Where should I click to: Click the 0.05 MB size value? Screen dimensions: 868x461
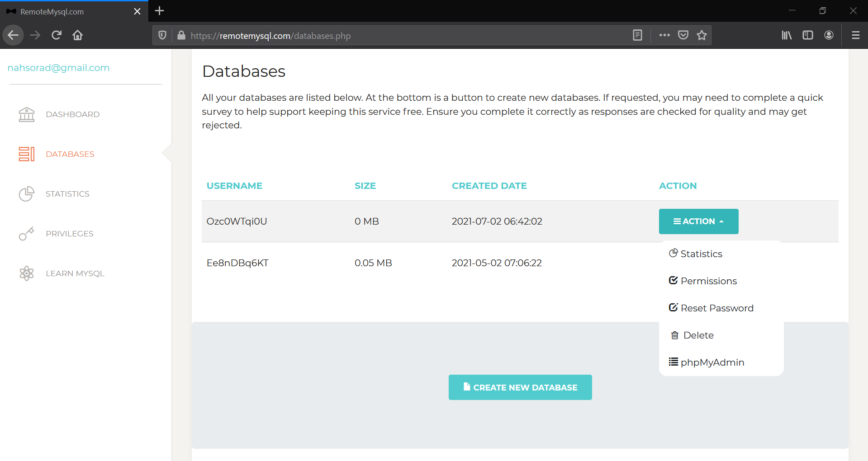pyautogui.click(x=373, y=263)
